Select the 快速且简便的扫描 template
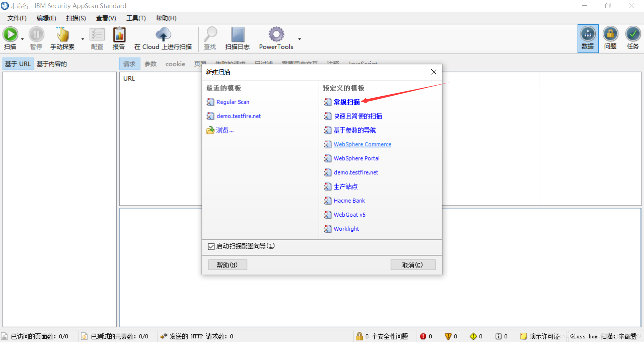Screen dimensions: 644x342 click(358, 116)
